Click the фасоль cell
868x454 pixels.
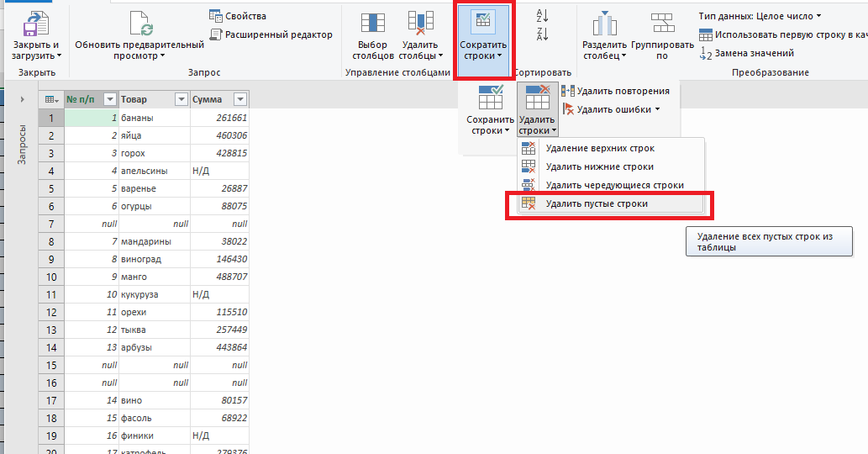[x=155, y=418]
